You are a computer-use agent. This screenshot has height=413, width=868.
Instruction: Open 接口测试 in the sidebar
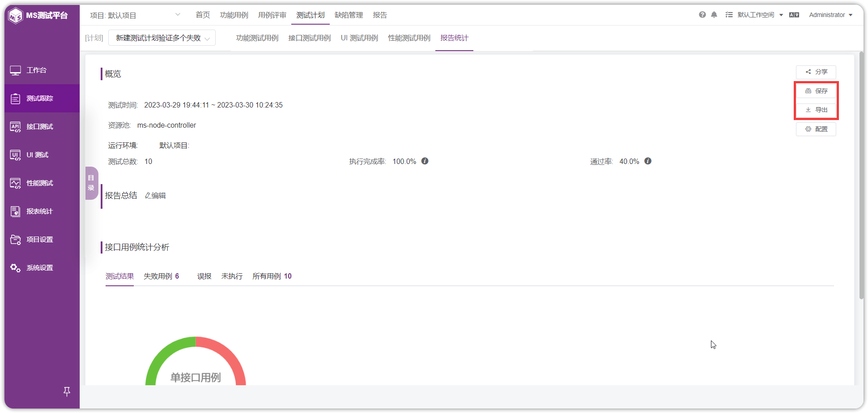pos(42,127)
